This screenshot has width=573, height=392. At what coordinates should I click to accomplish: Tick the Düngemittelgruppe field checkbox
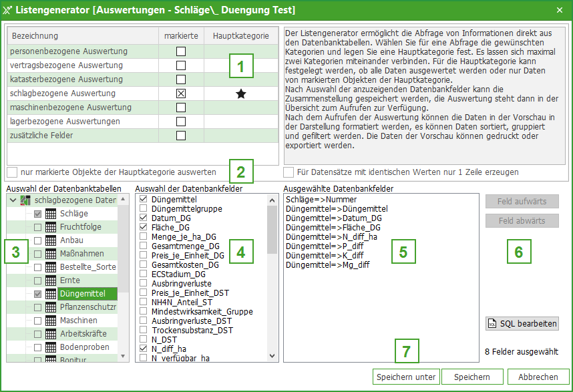144,209
